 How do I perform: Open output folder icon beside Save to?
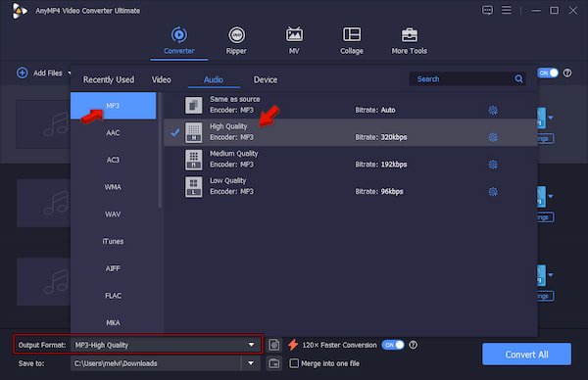point(274,363)
